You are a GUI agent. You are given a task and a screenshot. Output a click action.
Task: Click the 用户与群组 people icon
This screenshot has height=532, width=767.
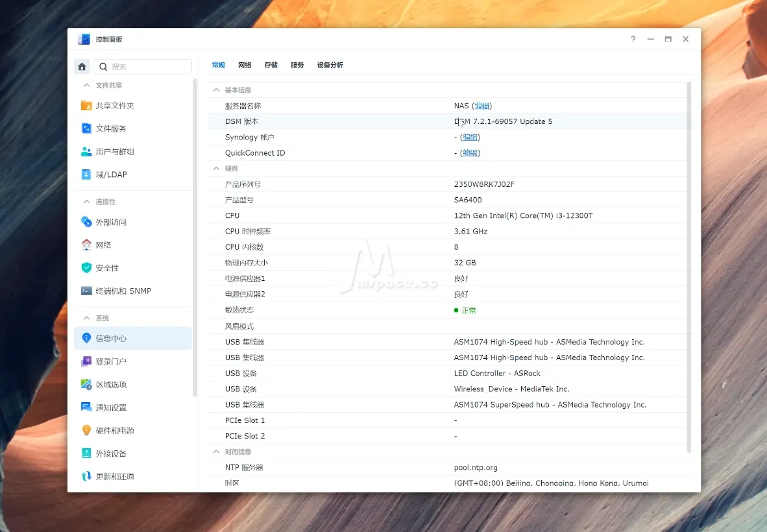click(86, 152)
